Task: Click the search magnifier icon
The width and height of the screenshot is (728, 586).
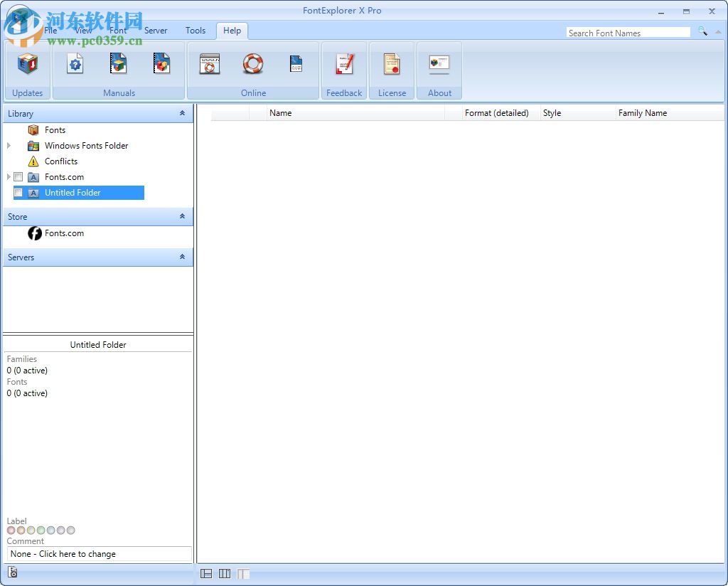Action: click(x=703, y=32)
